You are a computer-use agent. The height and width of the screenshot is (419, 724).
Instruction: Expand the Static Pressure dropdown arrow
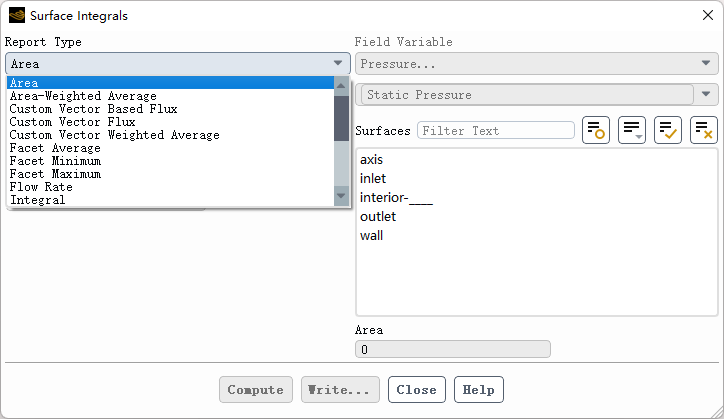pyautogui.click(x=707, y=94)
